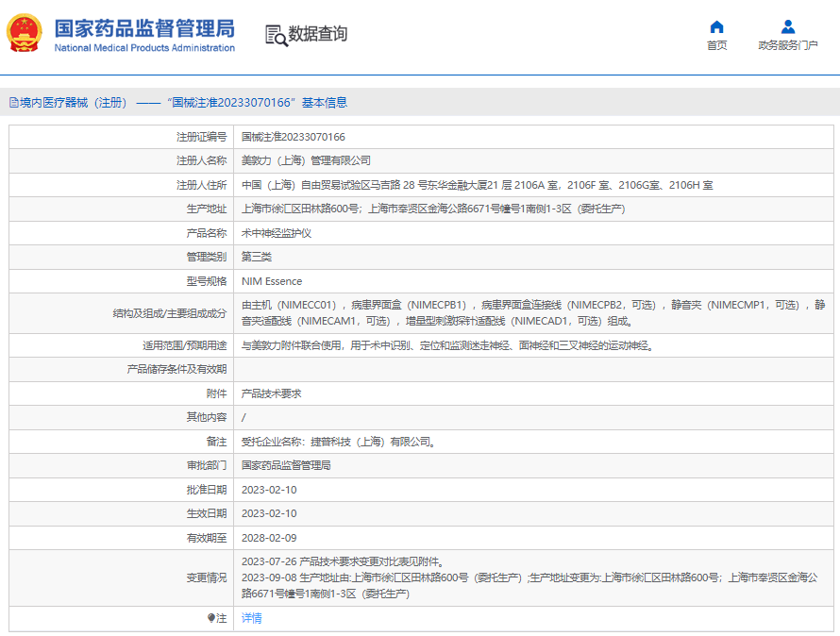Click the 变更情况 row label
840x636 pixels.
207,577
